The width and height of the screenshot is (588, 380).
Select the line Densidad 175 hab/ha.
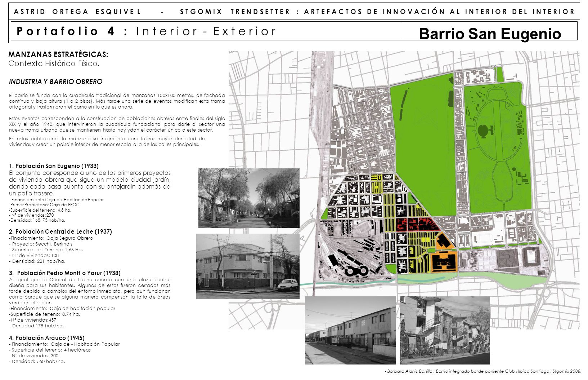pos(36,326)
